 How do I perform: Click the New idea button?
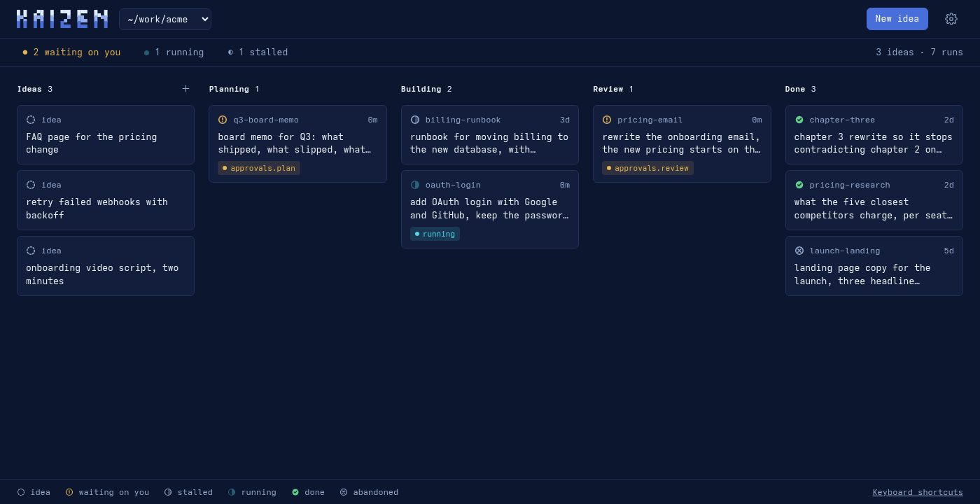point(897,19)
